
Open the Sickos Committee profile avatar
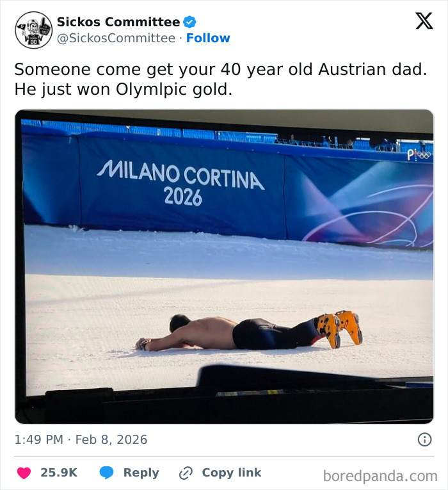click(x=33, y=30)
